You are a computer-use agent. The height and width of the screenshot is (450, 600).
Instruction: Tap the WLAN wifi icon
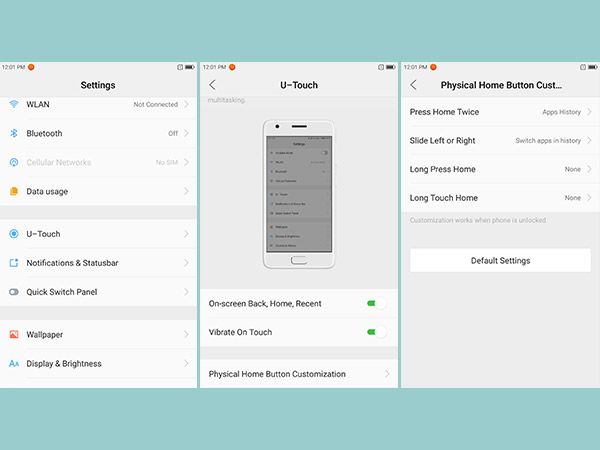(14, 104)
